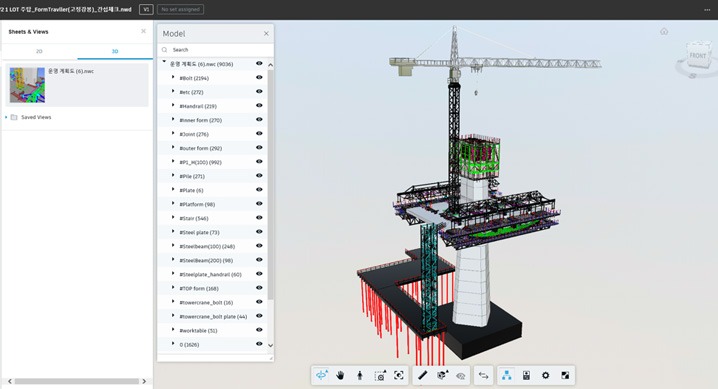Image resolution: width=718 pixels, height=389 pixels.
Task: Go to Home view icon
Action: point(664,32)
